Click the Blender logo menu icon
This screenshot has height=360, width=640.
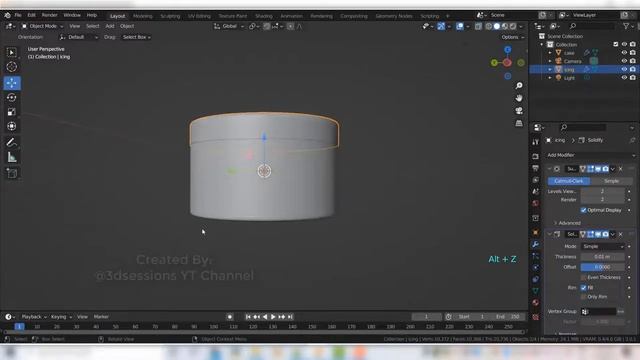click(x=7, y=16)
